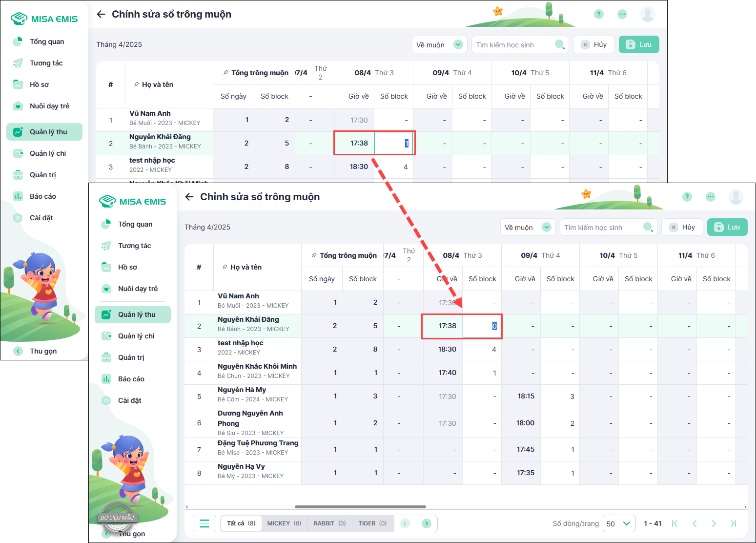The height and width of the screenshot is (543, 756).
Task: Open the chat bubble icon in the back window
Action: (622, 14)
